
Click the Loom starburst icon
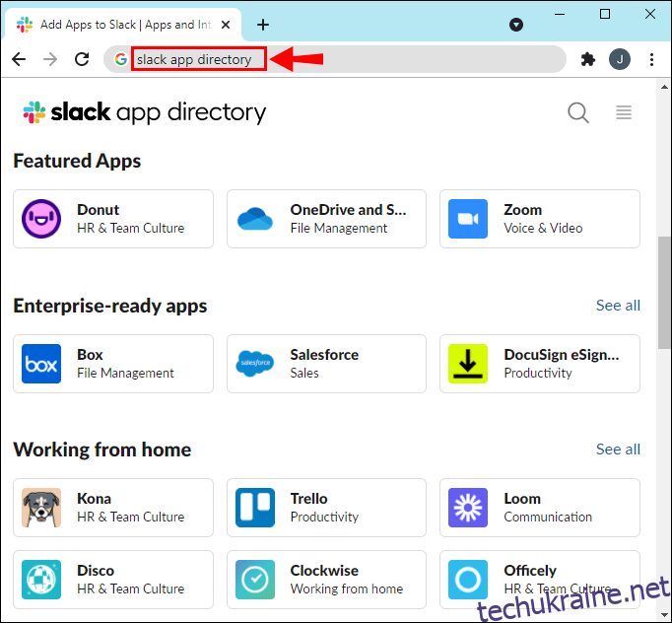point(468,508)
